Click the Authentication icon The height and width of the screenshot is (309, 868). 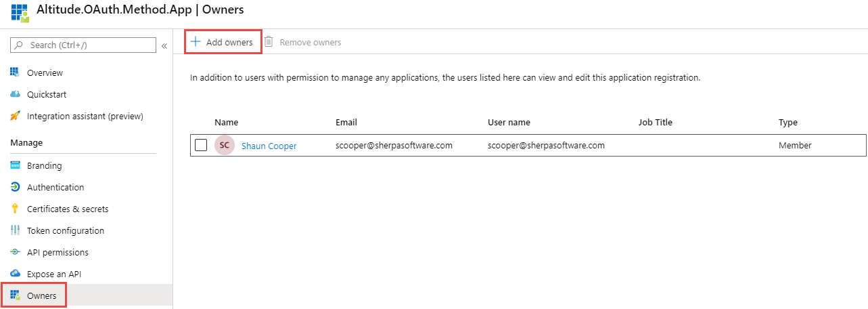[x=15, y=187]
